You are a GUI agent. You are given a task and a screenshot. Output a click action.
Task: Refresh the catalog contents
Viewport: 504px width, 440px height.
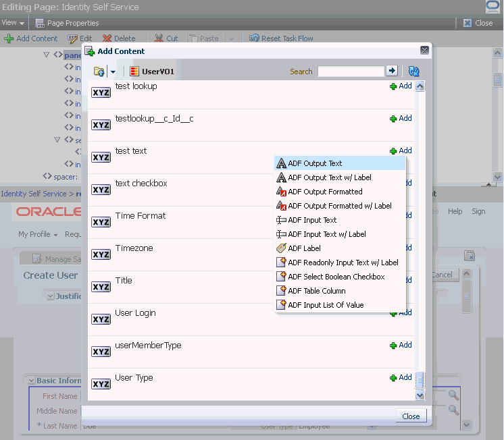pos(413,71)
